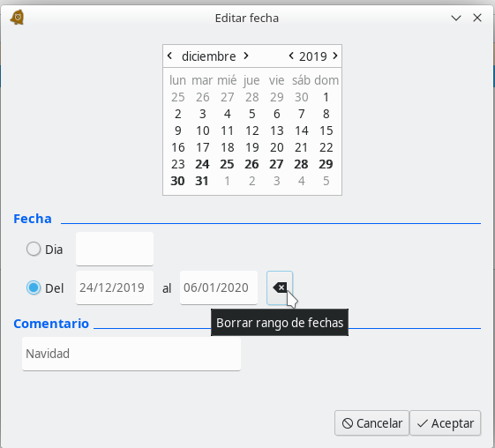Click the diciembre month label
Image resolution: width=495 pixels, height=448 pixels.
coord(208,56)
